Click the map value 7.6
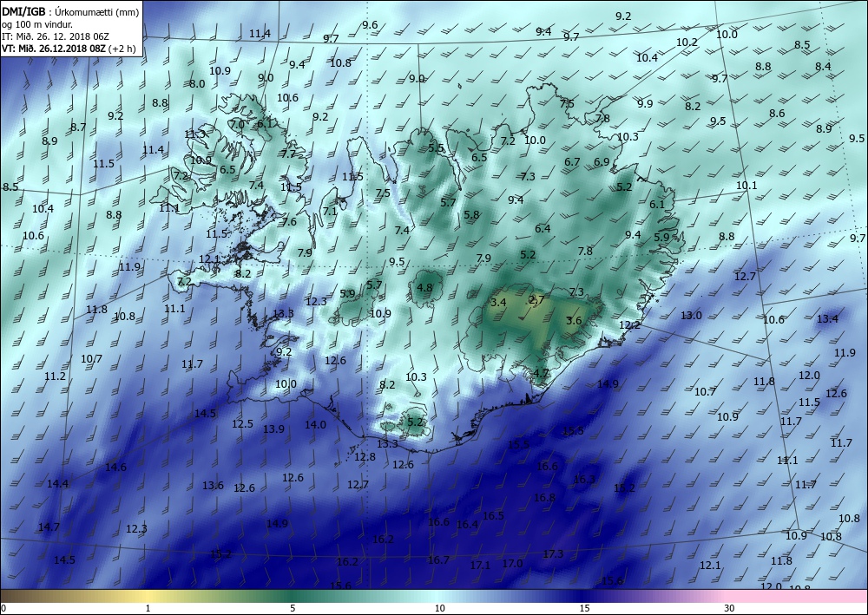The height and width of the screenshot is (615, 868). pyautogui.click(x=290, y=222)
